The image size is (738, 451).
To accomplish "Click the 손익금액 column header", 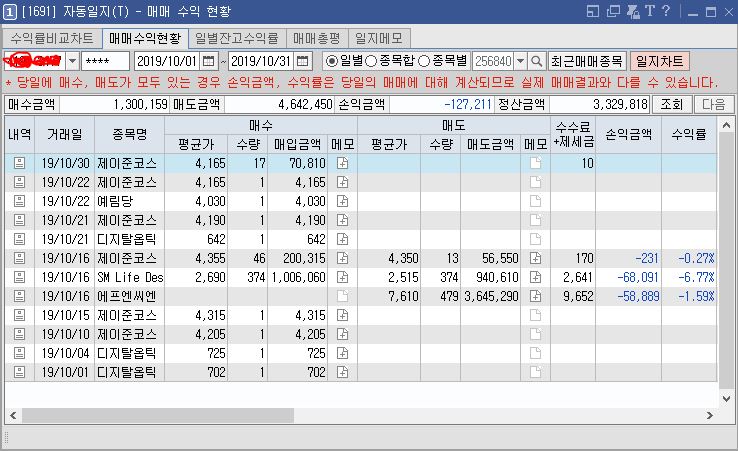I will pos(628,135).
